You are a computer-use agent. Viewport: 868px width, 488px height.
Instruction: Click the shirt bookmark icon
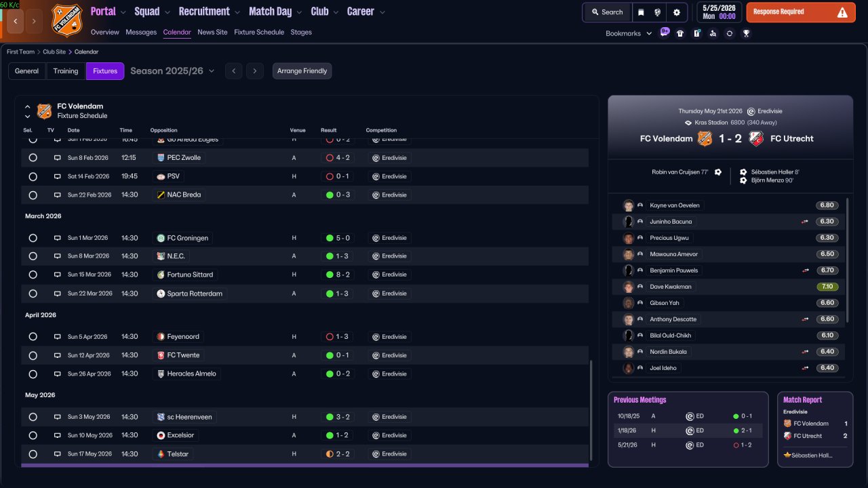[x=680, y=33]
